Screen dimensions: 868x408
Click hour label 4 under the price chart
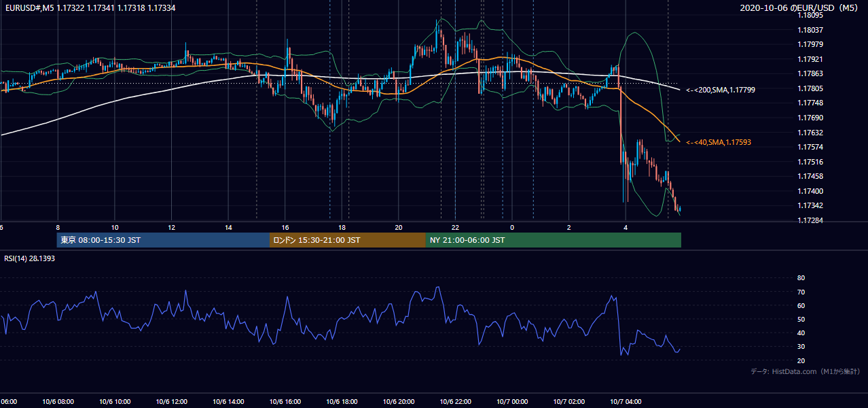click(626, 227)
